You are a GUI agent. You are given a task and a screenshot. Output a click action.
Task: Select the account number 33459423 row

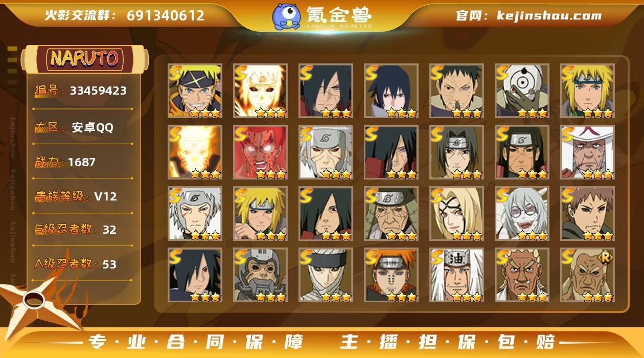[83, 91]
